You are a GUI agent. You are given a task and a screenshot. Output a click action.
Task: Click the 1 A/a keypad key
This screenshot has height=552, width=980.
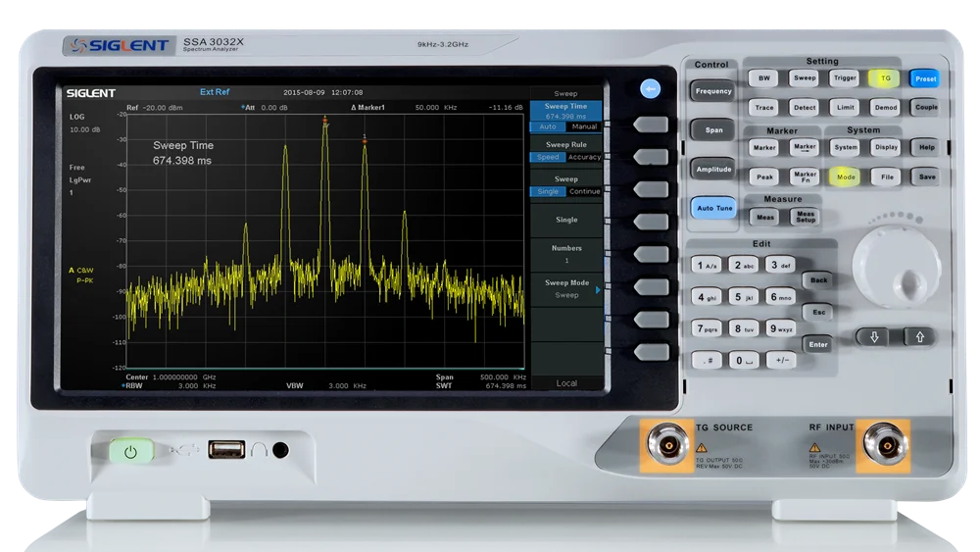pos(707,266)
